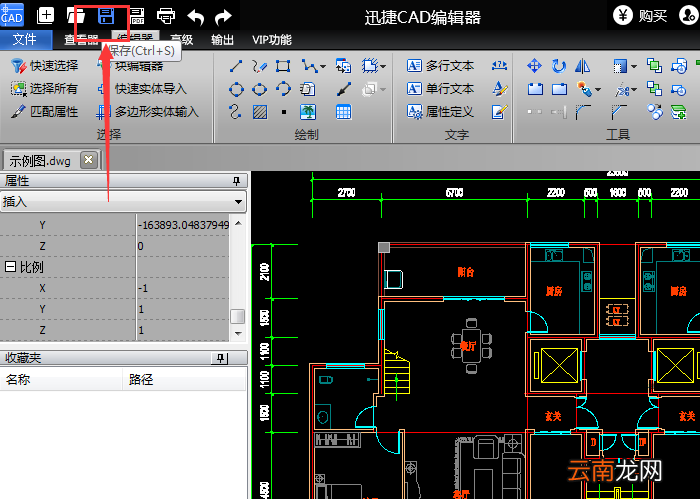Click the Y value -163893.04837949 field
The height and width of the screenshot is (499, 700).
[x=183, y=225]
